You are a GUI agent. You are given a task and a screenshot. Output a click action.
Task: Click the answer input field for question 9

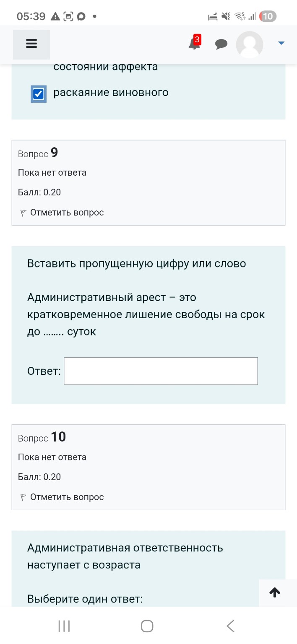point(161,371)
